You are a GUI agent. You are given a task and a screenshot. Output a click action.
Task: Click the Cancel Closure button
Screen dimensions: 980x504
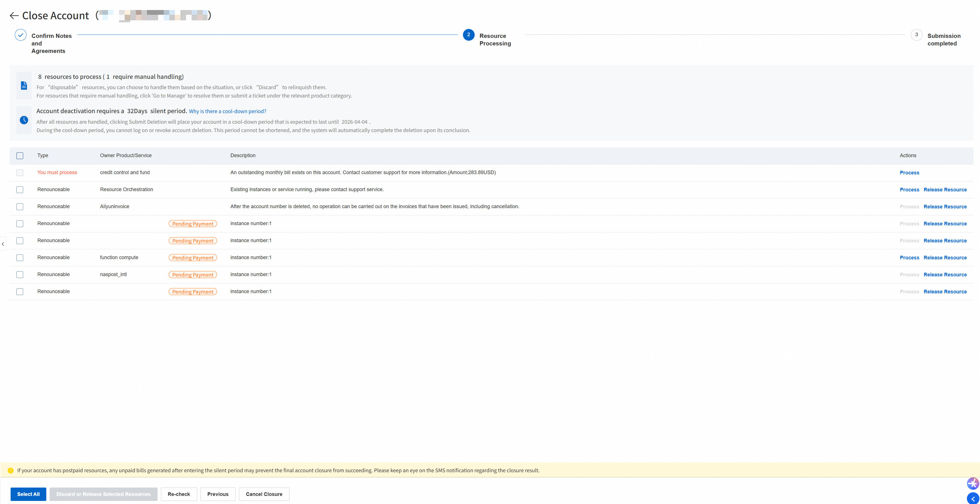tap(264, 494)
